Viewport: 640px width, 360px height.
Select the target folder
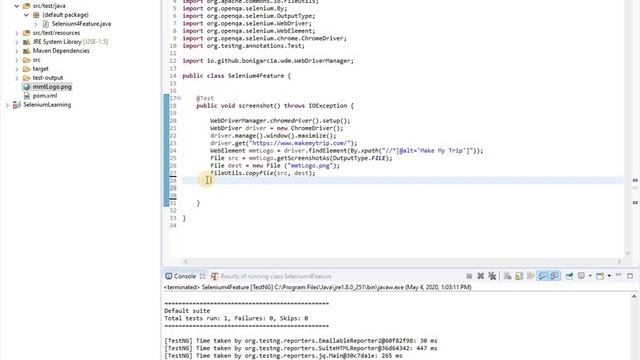(x=40, y=69)
